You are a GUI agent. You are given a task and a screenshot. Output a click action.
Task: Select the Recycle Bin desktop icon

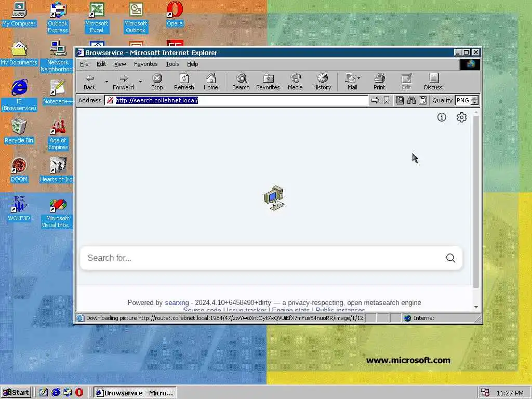point(19,131)
